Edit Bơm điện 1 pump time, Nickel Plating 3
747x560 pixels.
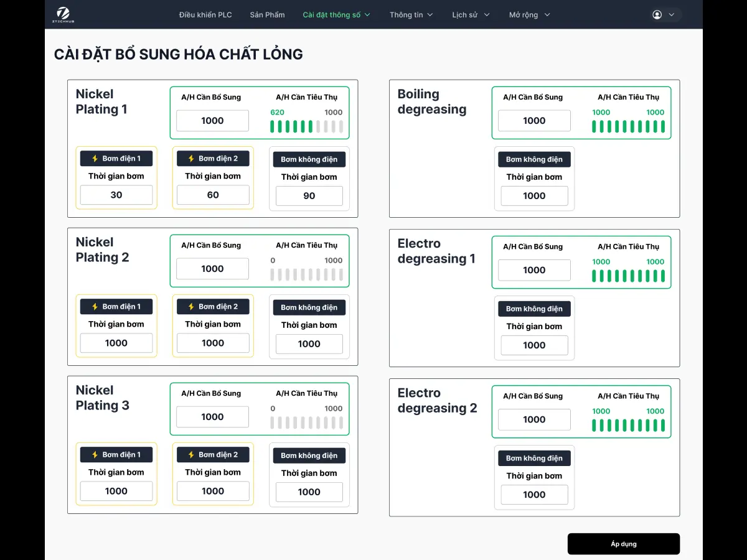tap(116, 491)
